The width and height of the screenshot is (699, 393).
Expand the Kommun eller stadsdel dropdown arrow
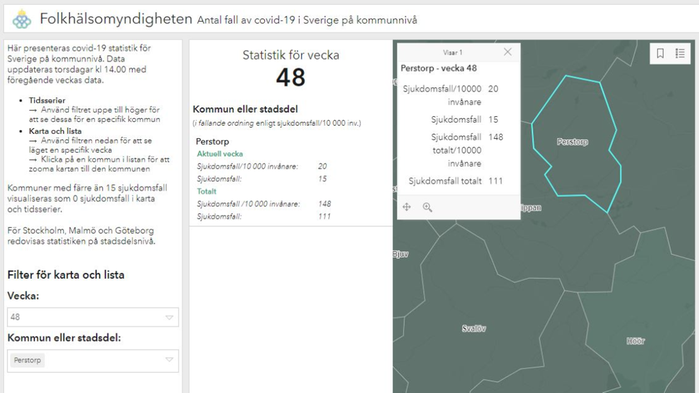click(x=169, y=360)
